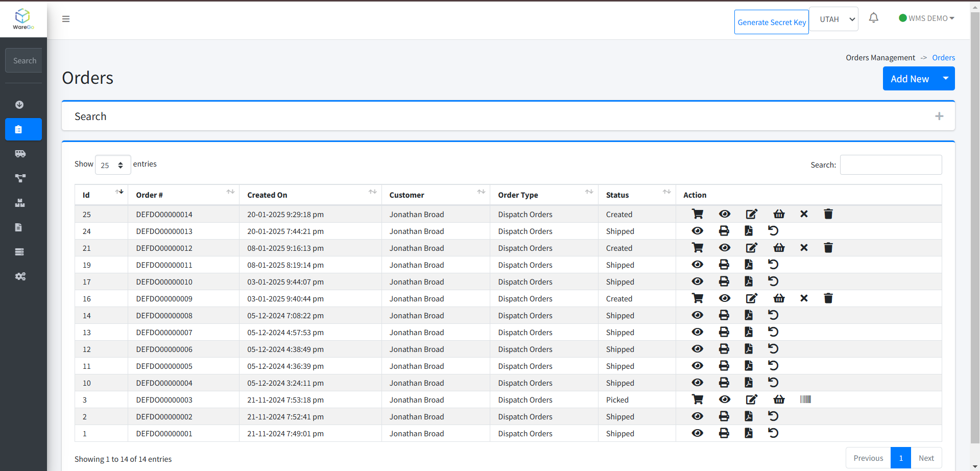Viewport: 980px width, 471px height.
Task: View order DEFDO00000009 with eye icon
Action: [725, 298]
